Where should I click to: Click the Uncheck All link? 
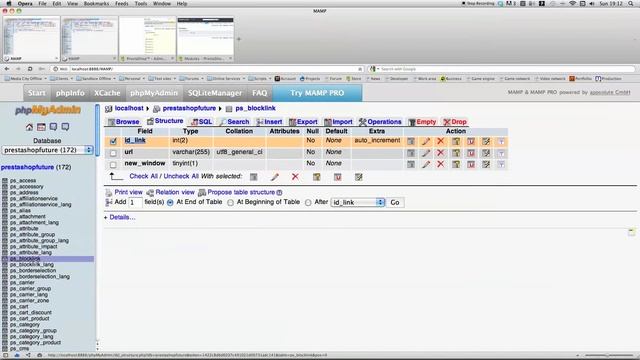point(181,176)
